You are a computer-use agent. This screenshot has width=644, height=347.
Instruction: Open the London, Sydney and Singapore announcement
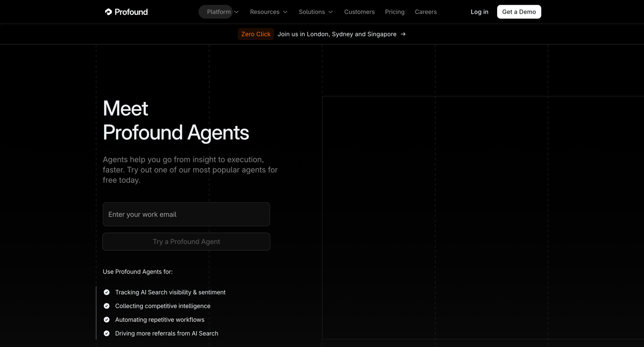pyautogui.click(x=337, y=34)
